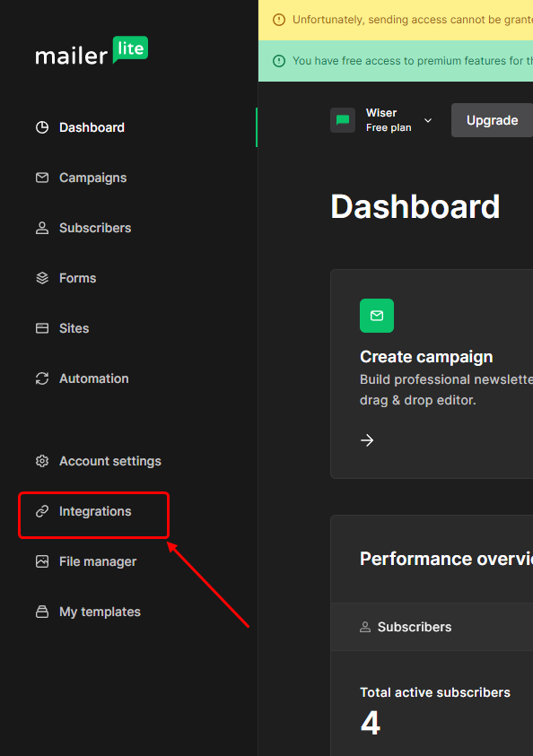Click the green Create campaign envelope icon
The width and height of the screenshot is (533, 756).
coord(377,316)
